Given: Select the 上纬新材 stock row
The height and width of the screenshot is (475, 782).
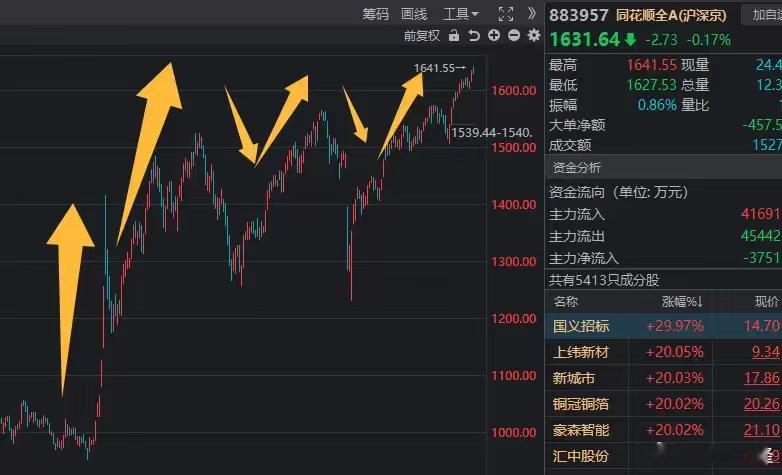Looking at the screenshot, I should click(x=663, y=352).
